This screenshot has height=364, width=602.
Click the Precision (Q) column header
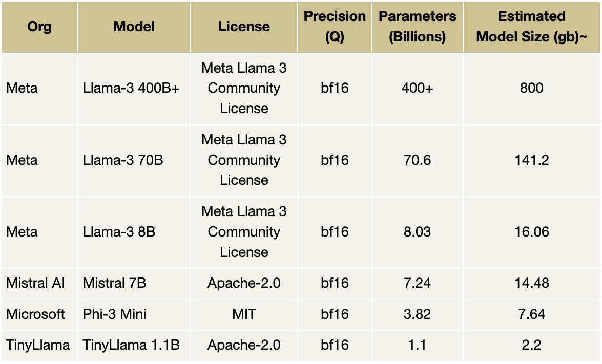coord(335,27)
